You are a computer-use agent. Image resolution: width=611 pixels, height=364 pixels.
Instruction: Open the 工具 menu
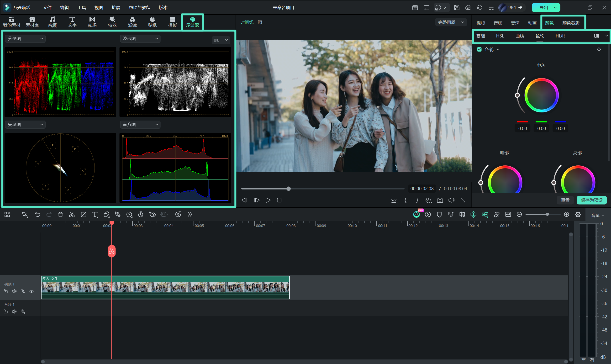click(x=81, y=8)
